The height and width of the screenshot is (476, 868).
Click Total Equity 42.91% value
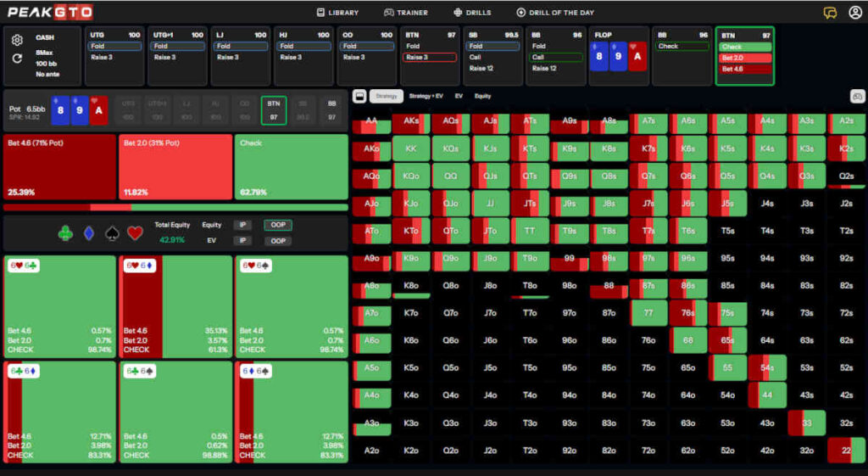click(171, 240)
